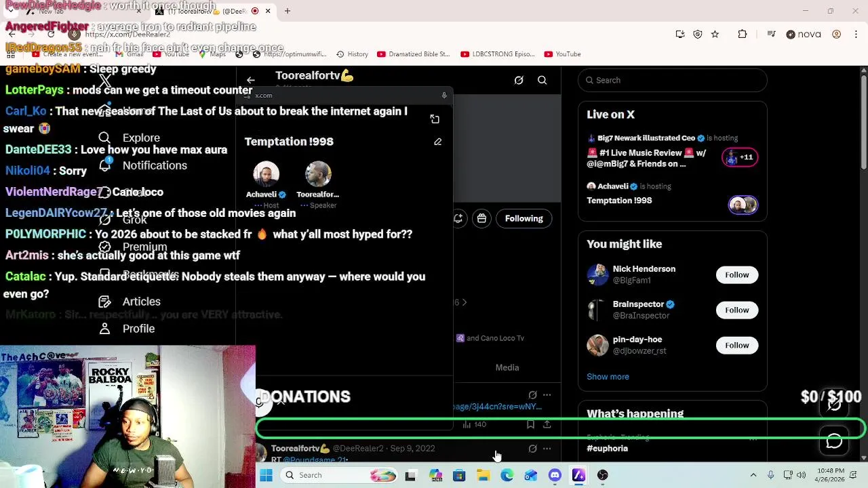
Task: Show hidden system tray icons
Action: pos(753,475)
